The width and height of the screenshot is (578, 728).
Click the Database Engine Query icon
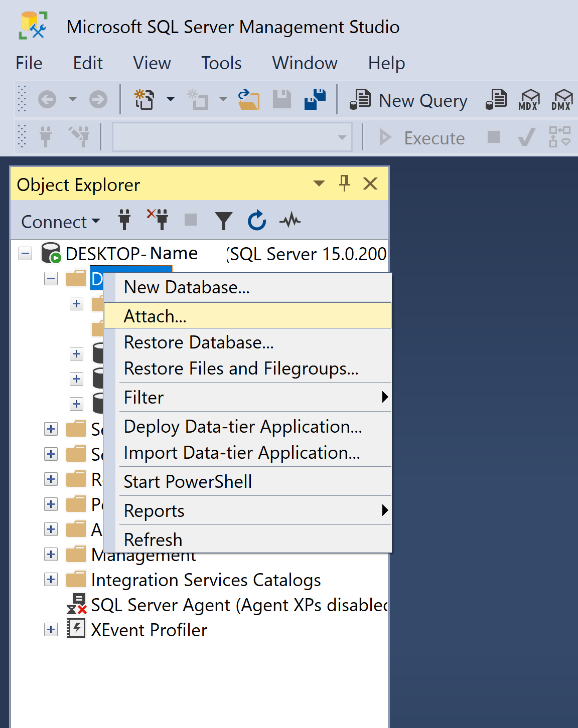(x=496, y=99)
